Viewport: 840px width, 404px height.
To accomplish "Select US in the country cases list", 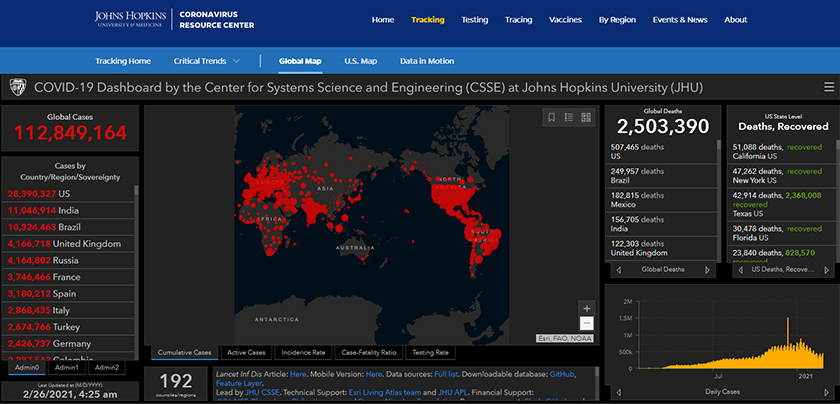I will click(64, 193).
